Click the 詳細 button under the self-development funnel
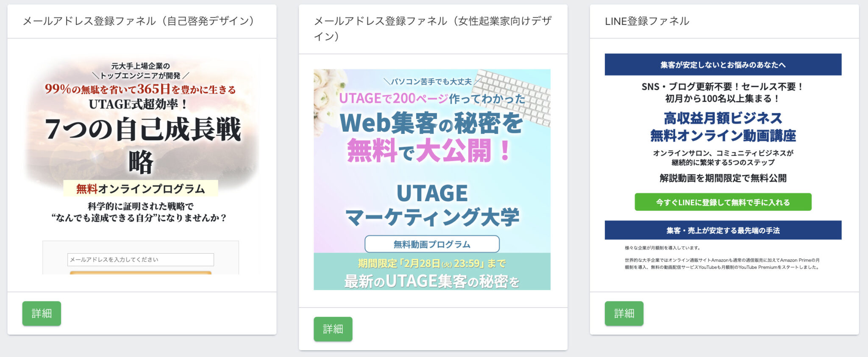 [42, 313]
